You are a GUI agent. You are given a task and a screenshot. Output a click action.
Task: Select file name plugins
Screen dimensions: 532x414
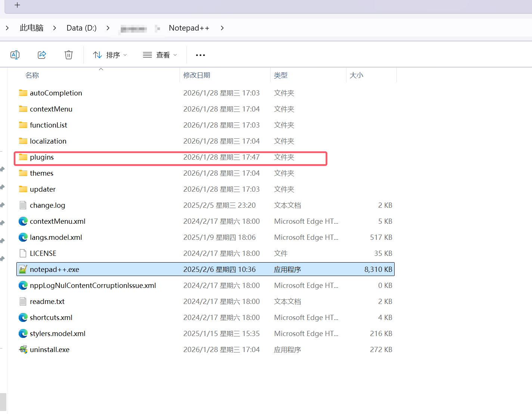(42, 157)
